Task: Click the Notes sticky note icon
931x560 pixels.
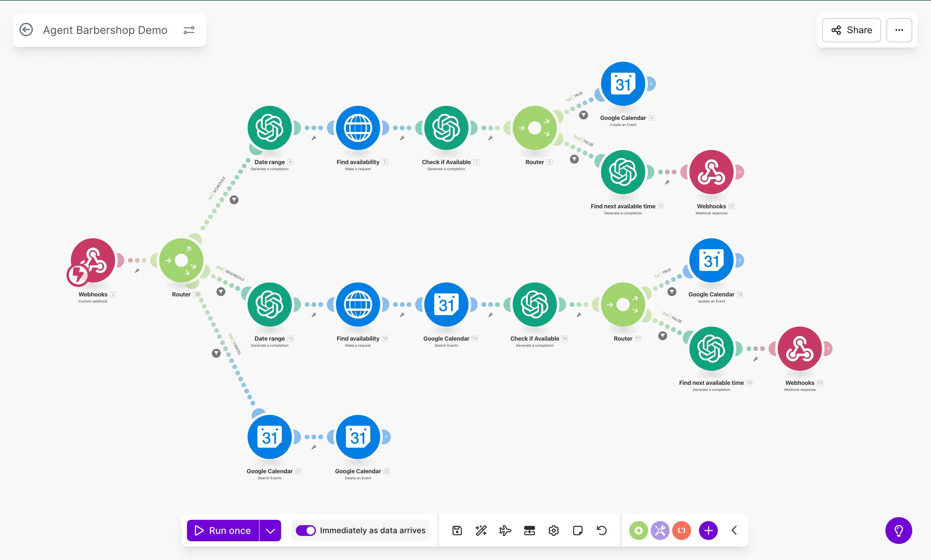Action: tap(578, 530)
